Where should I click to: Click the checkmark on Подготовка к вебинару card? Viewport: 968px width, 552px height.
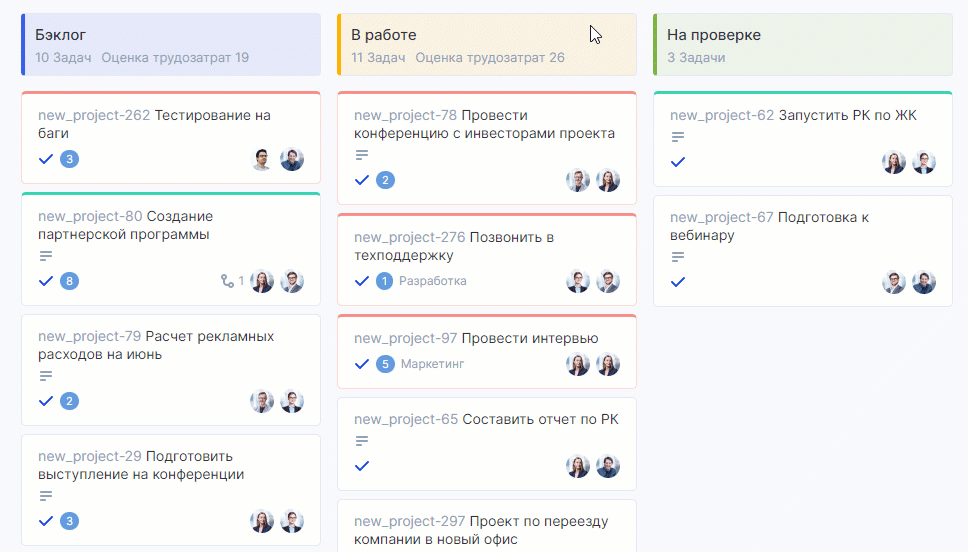pos(678,282)
